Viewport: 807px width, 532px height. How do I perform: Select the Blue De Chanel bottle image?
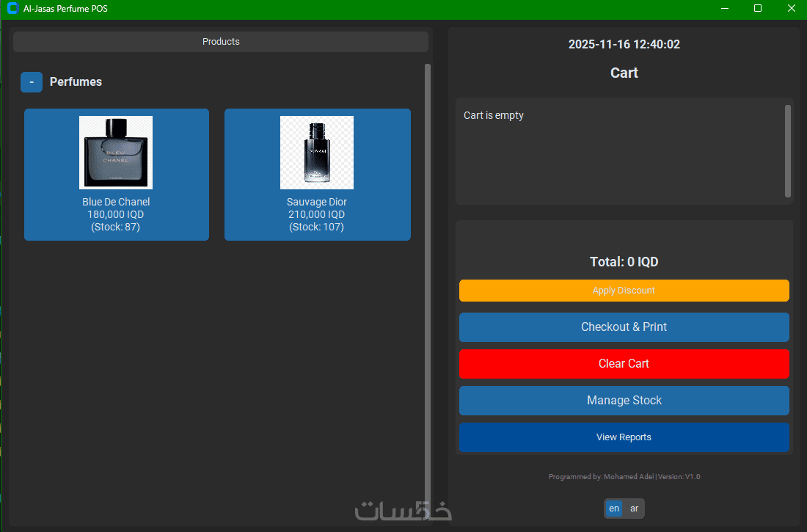click(x=116, y=153)
